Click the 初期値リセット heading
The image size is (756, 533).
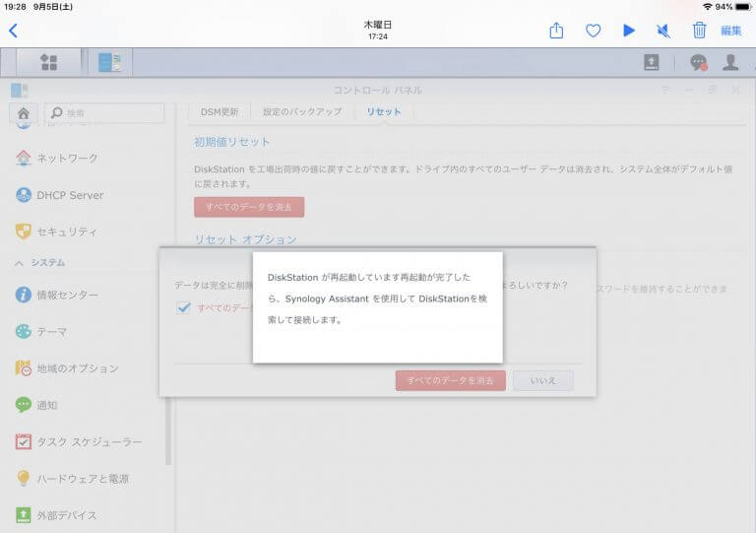[x=231, y=142]
